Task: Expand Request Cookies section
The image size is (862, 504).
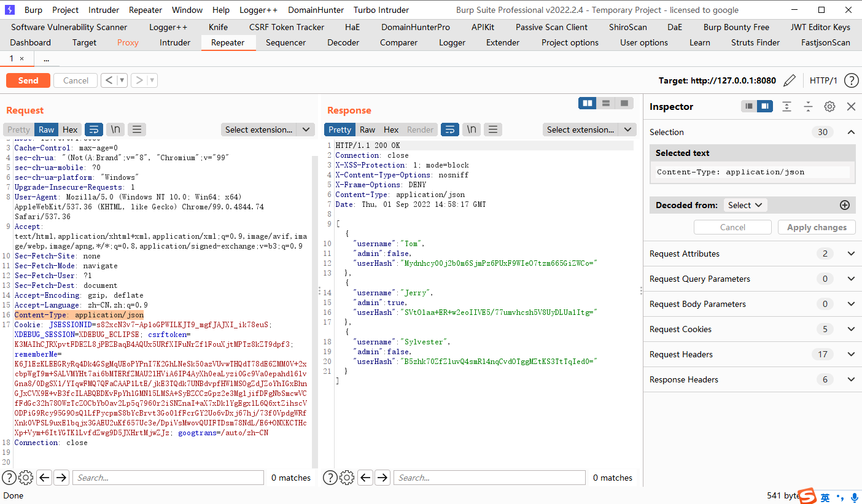Action: click(851, 329)
